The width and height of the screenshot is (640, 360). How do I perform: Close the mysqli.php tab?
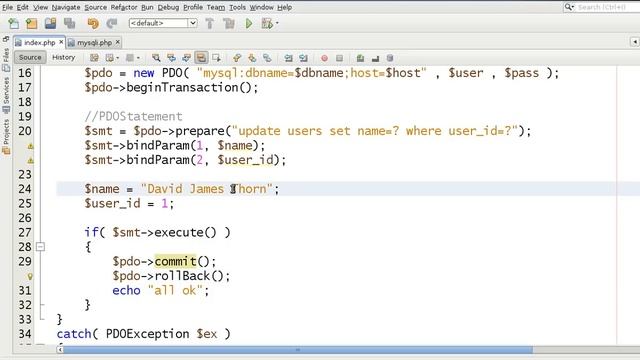click(x=118, y=42)
